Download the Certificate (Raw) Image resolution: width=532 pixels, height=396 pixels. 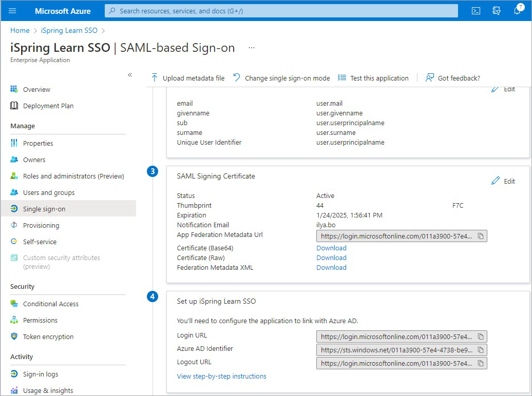pyautogui.click(x=331, y=258)
